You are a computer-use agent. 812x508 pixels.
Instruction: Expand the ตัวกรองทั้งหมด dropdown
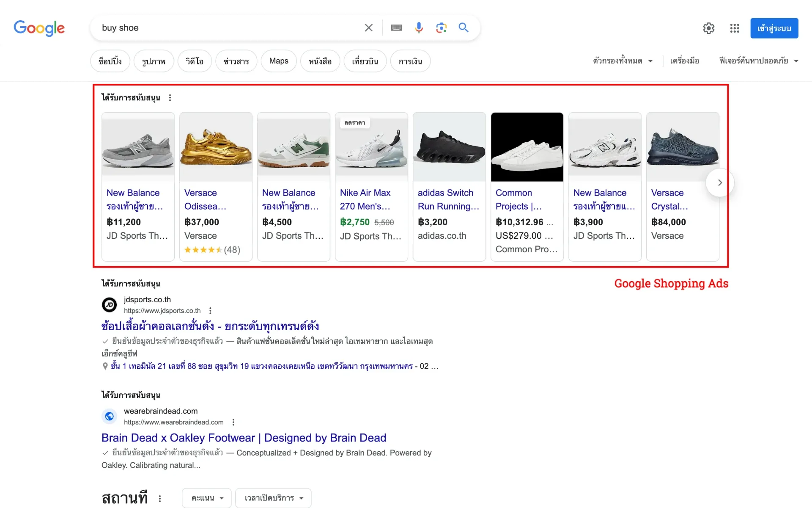point(623,61)
